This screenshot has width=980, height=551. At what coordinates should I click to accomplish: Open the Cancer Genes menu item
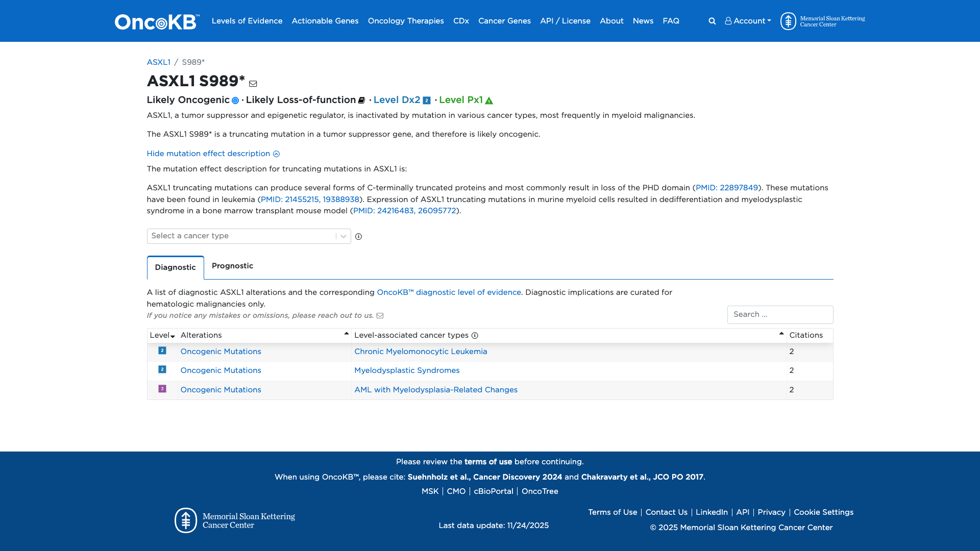click(504, 21)
